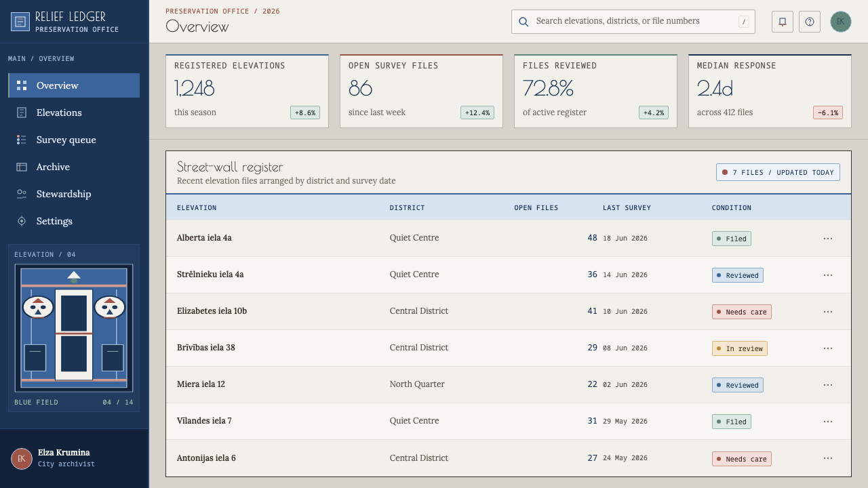Open more options for Vīlandes iela 7

[828, 422]
